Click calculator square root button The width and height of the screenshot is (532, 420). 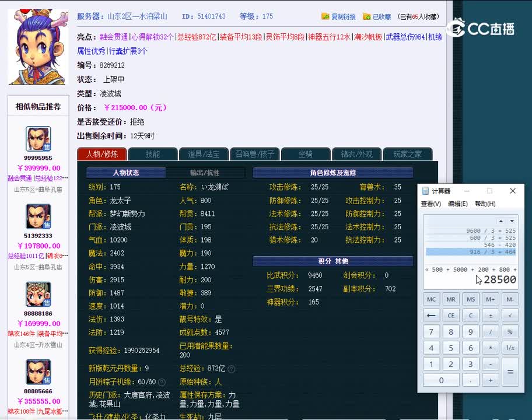tap(510, 316)
